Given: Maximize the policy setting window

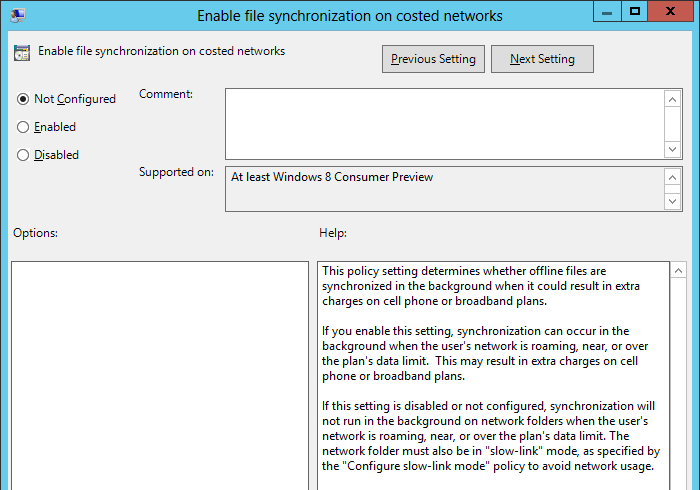Looking at the screenshot, I should [634, 11].
